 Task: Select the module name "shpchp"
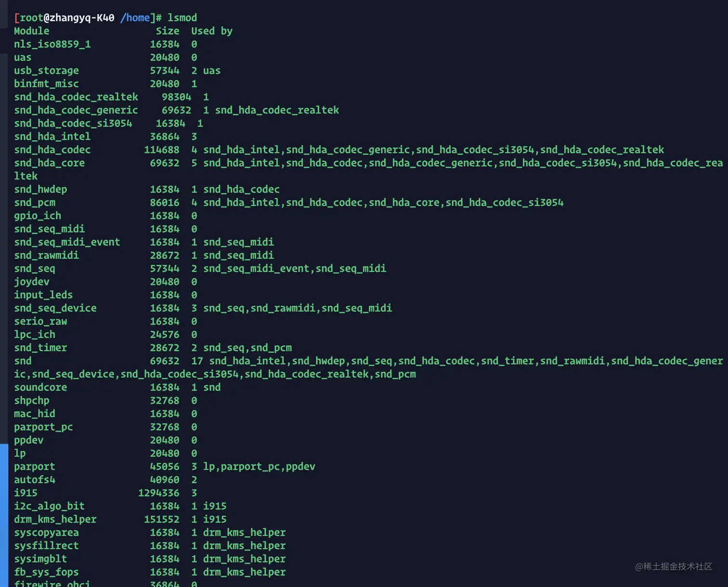click(32, 400)
